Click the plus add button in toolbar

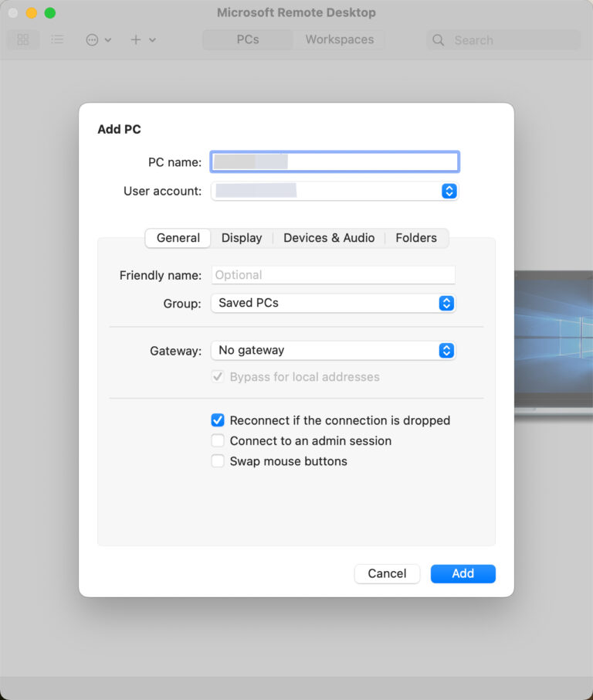pos(136,39)
